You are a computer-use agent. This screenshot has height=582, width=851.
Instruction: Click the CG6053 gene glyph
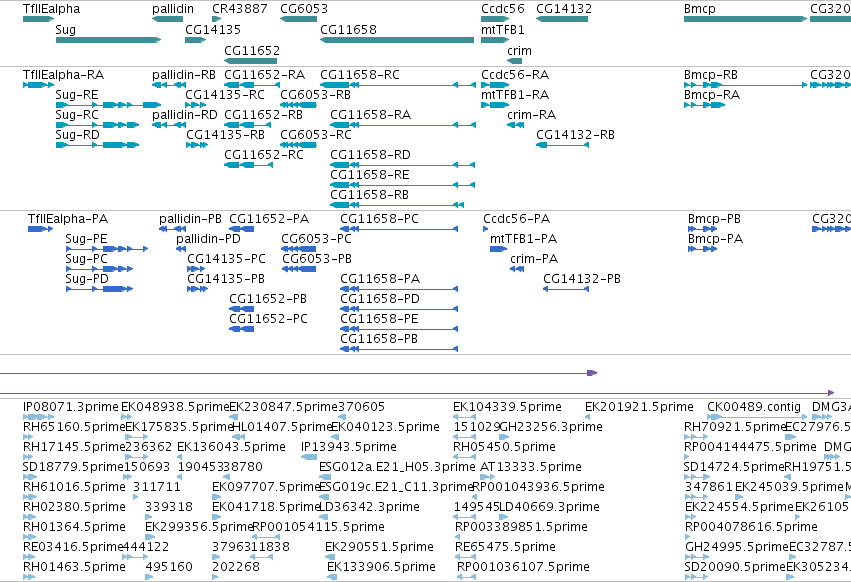[x=299, y=19]
